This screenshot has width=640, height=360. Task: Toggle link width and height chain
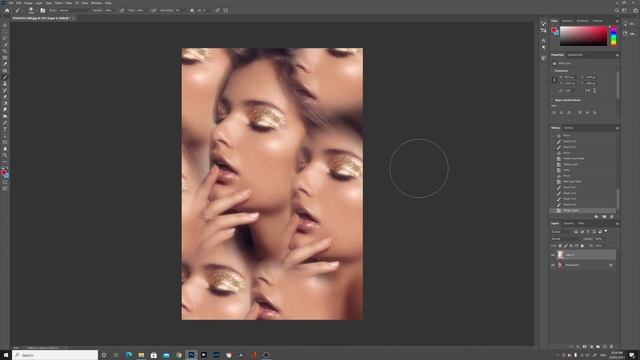click(554, 80)
